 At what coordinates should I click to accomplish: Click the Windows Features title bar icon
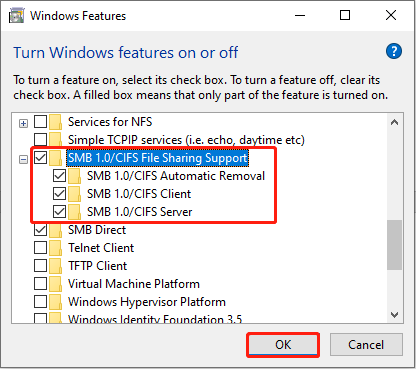coord(16,16)
